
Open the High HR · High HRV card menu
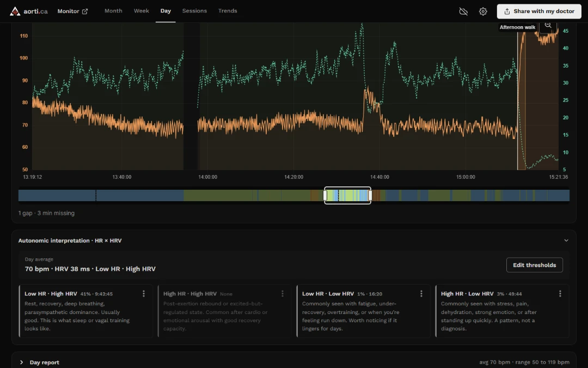click(283, 294)
